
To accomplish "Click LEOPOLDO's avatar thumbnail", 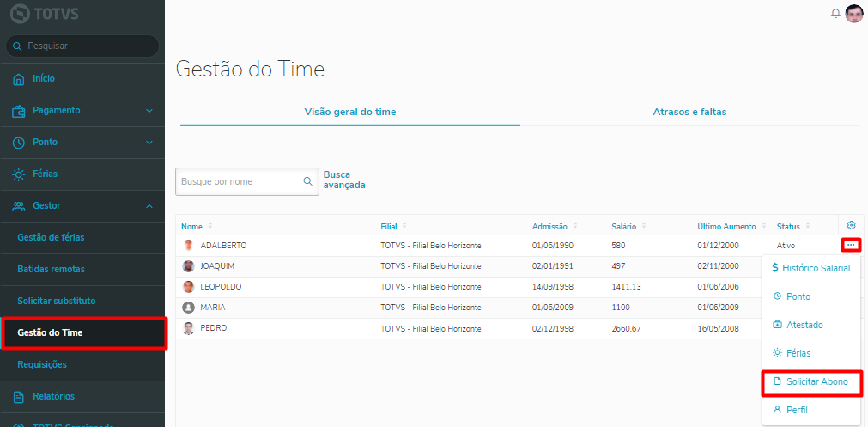I will 189,287.
